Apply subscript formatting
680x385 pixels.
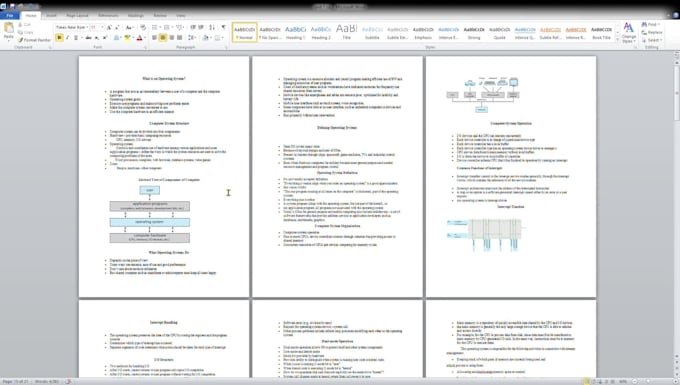[97, 38]
